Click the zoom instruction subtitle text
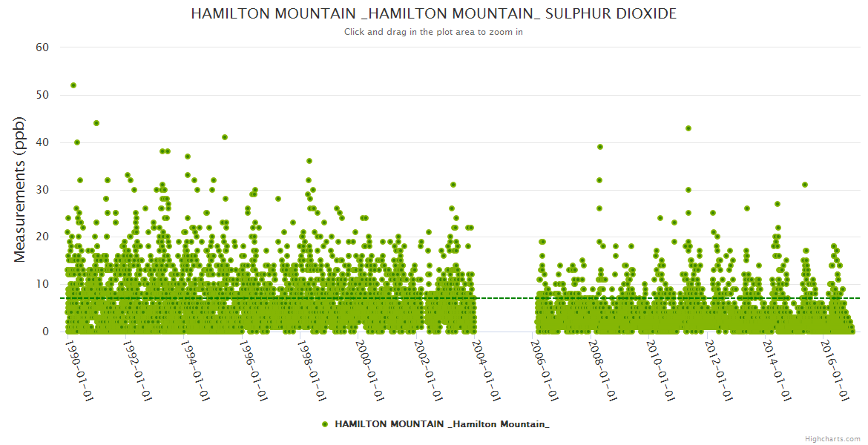 tap(433, 32)
